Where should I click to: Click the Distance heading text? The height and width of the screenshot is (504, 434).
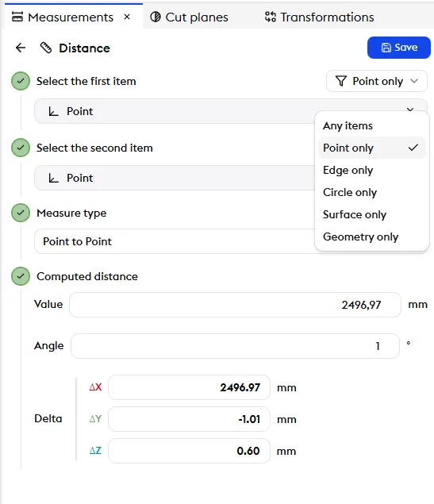pos(84,48)
